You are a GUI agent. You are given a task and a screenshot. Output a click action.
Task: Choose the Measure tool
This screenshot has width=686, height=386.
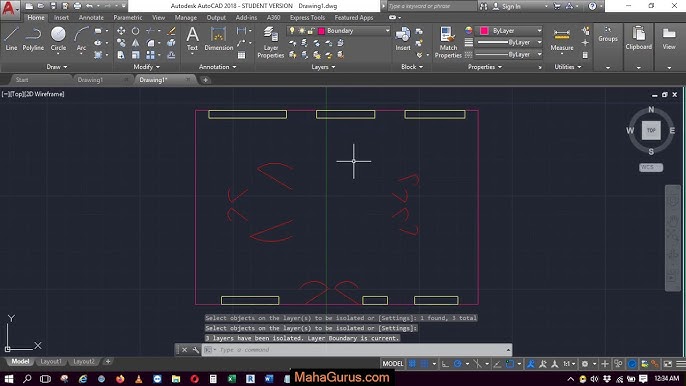click(x=562, y=40)
